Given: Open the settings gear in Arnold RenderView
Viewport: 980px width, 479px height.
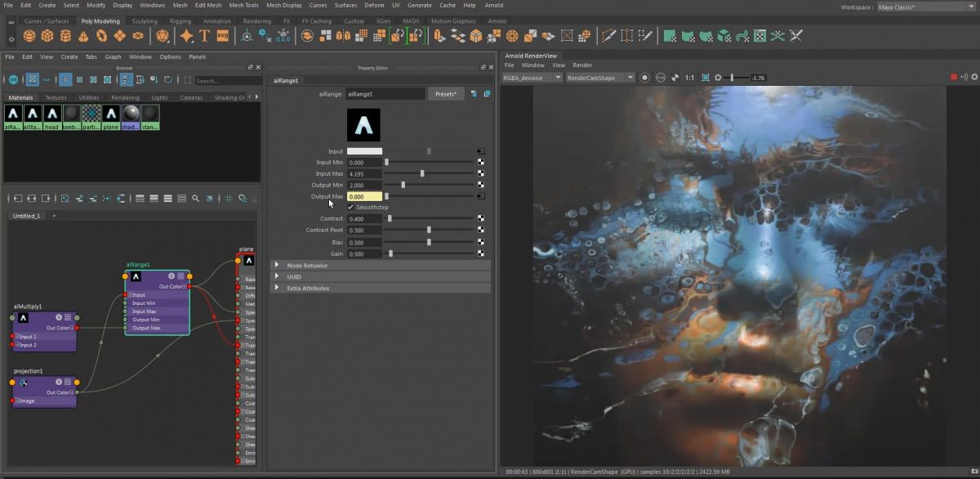Looking at the screenshot, I should pos(973,78).
